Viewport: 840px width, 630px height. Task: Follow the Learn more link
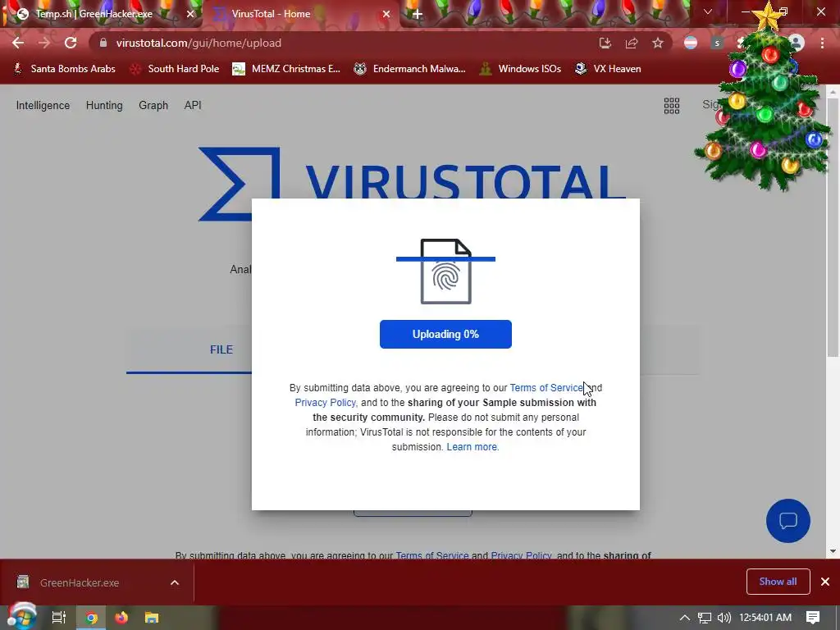tap(472, 447)
